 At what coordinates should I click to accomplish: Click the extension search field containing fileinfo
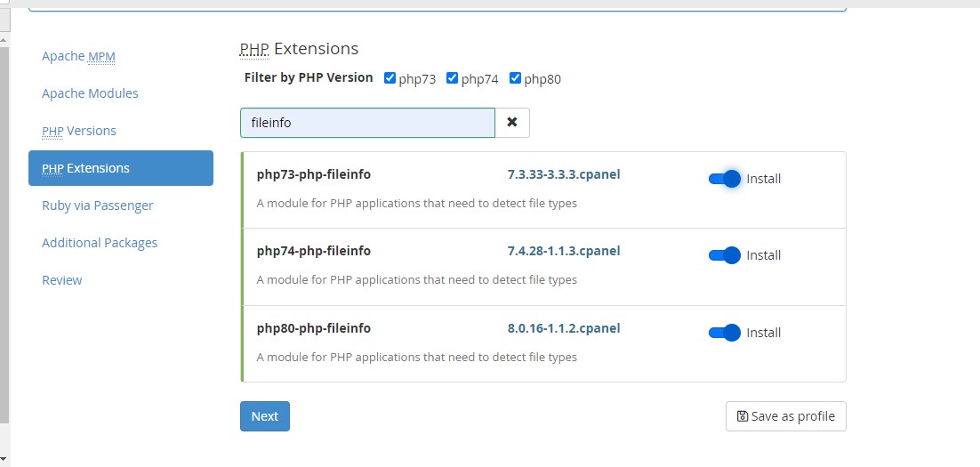[367, 123]
